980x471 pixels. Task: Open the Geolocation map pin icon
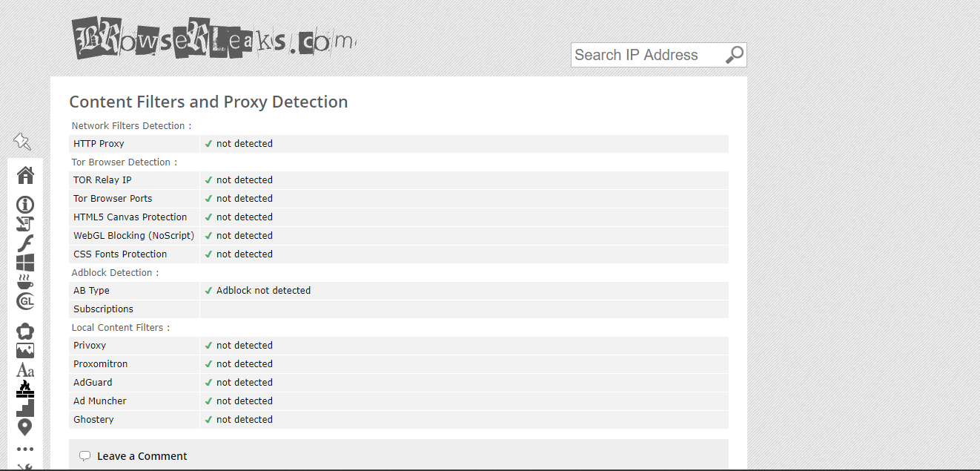click(25, 427)
